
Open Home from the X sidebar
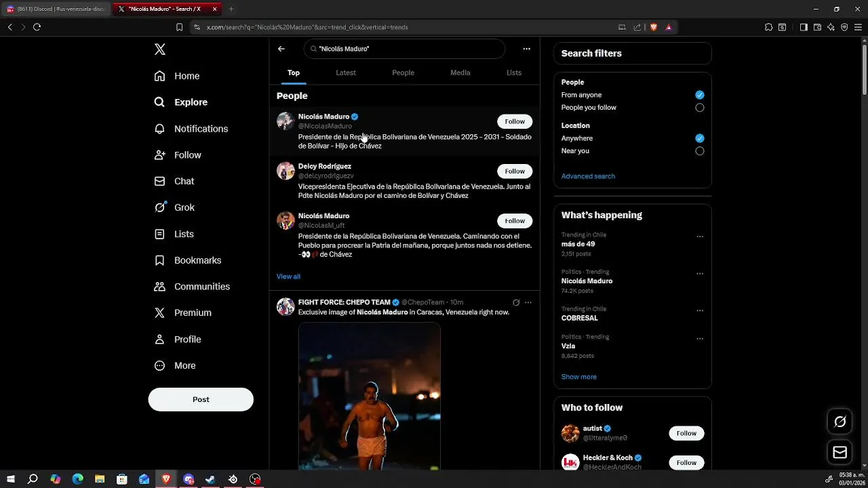[177, 76]
